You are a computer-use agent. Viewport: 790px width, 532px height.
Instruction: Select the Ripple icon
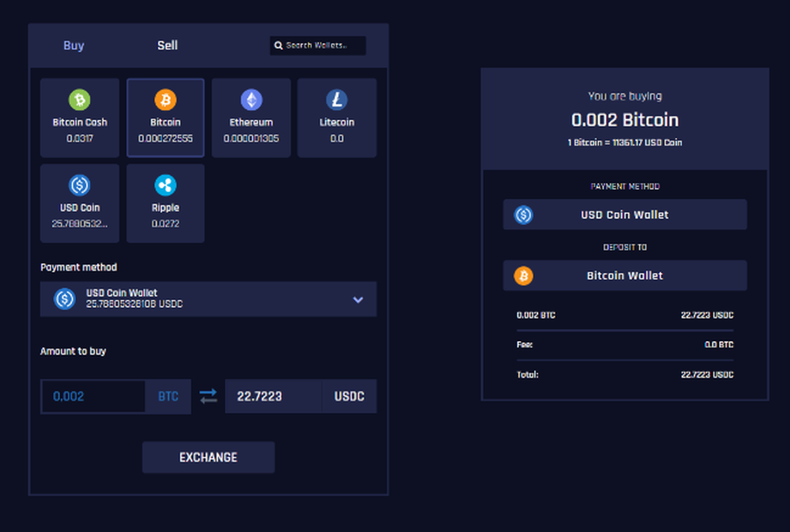(x=165, y=185)
